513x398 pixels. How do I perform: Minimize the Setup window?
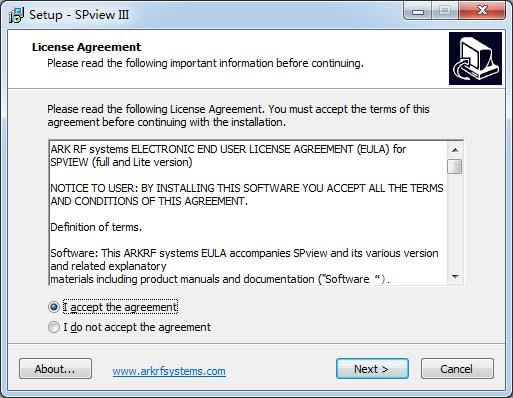tap(418, 11)
